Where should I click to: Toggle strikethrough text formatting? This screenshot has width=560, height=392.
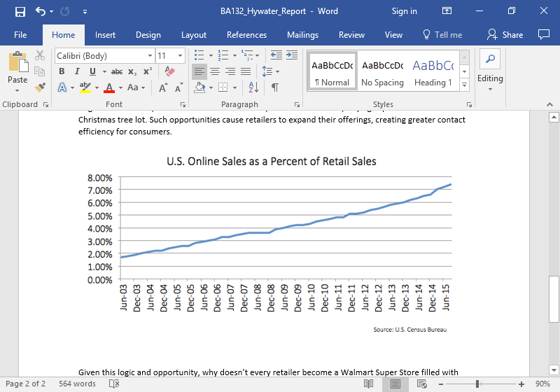tap(117, 71)
